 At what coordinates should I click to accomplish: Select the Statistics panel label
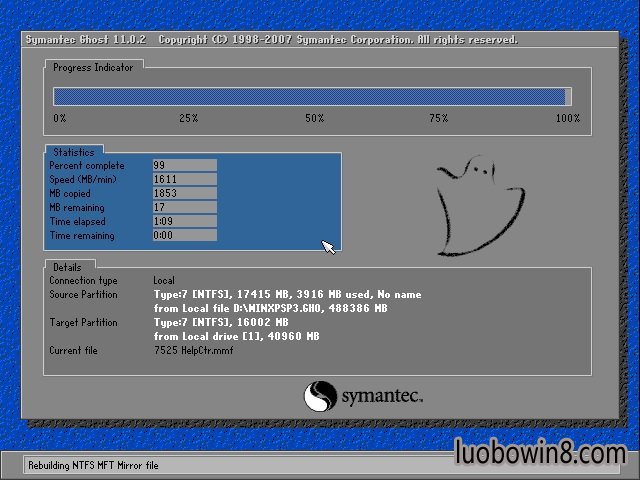click(73, 152)
